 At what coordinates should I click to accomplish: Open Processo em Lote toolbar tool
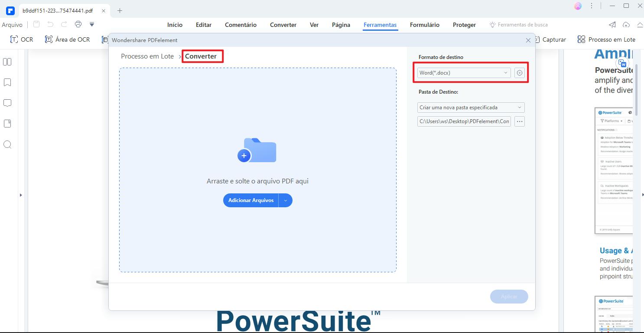[x=606, y=39]
